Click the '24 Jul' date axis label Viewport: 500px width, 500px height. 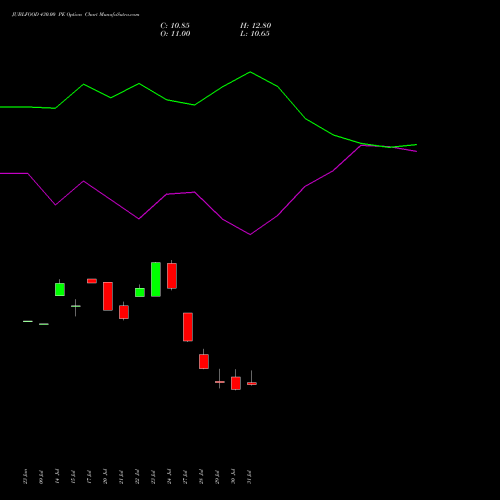(169, 477)
